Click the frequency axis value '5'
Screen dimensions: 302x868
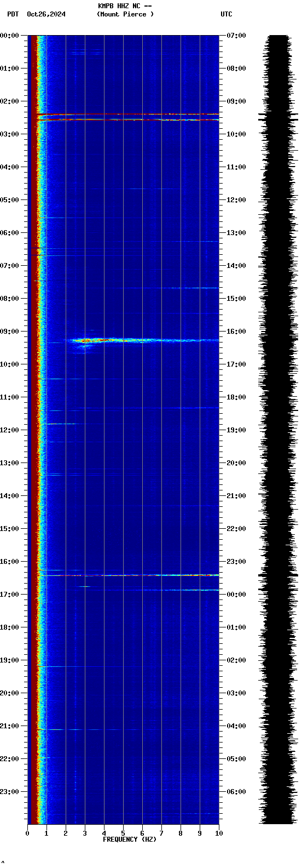[123, 833]
